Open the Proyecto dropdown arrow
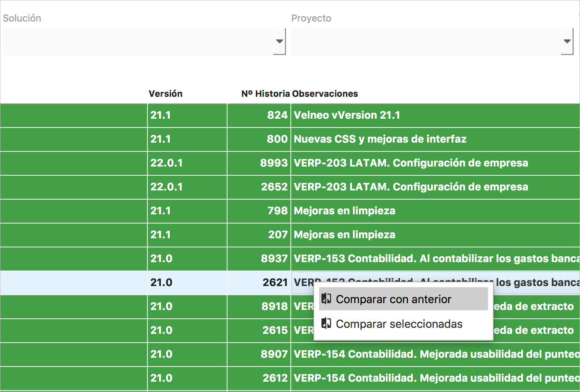 pos(567,41)
